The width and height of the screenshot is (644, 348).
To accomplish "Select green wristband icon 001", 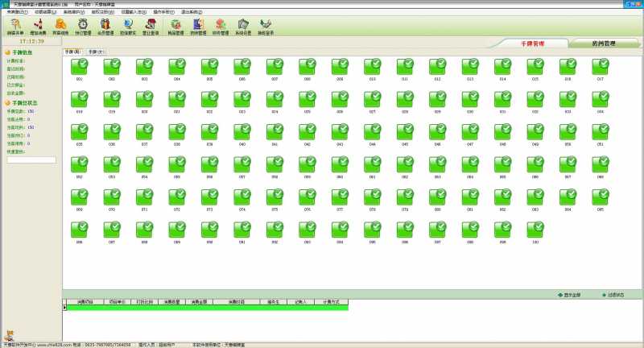I will (x=80, y=66).
